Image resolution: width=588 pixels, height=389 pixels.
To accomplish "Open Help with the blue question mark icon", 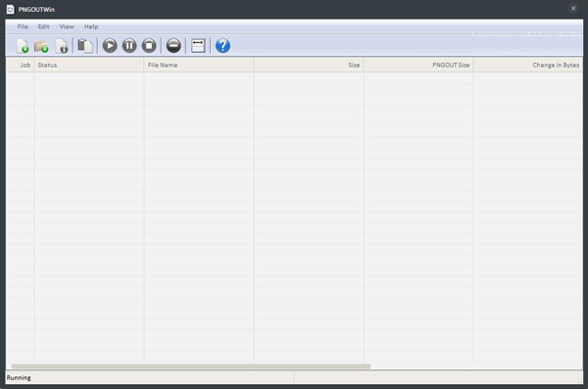I will [x=222, y=46].
